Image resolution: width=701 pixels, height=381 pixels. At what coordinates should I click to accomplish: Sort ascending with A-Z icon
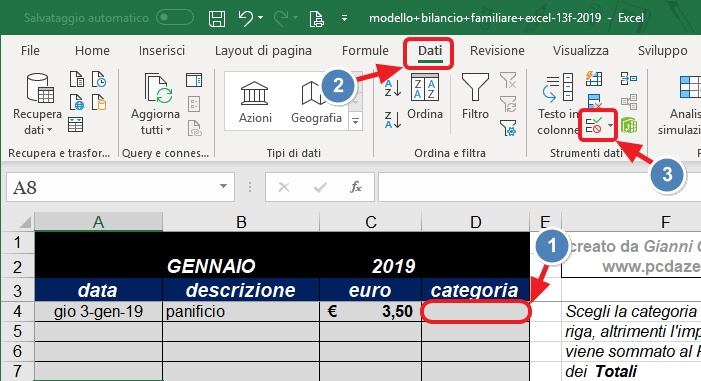(392, 88)
